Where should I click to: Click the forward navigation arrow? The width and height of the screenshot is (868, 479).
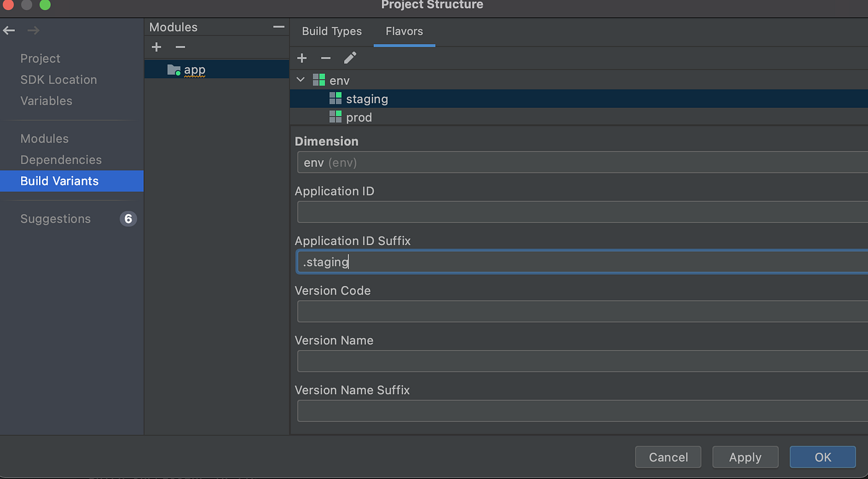(x=32, y=30)
